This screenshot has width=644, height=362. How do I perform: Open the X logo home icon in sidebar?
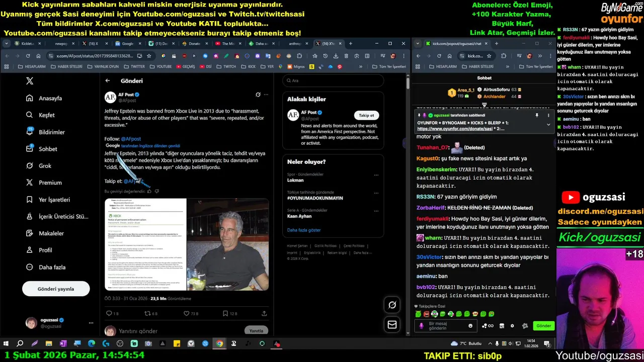pos(30,81)
